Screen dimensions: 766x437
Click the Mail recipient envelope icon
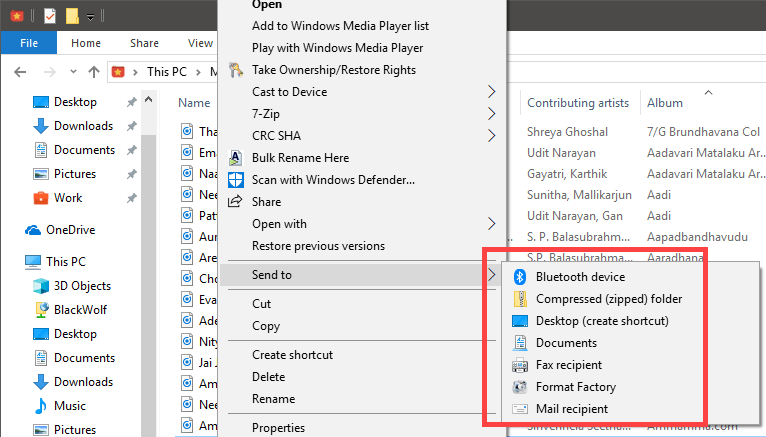click(520, 409)
